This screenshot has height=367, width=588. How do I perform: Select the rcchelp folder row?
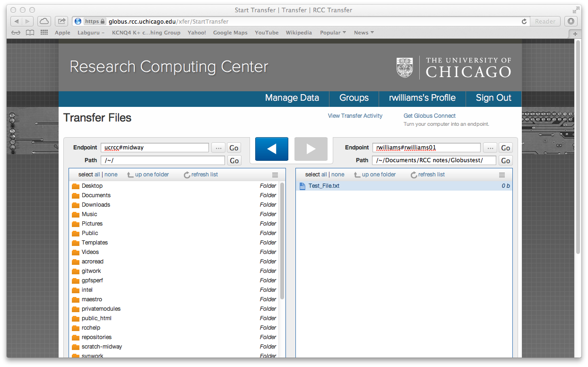174,328
